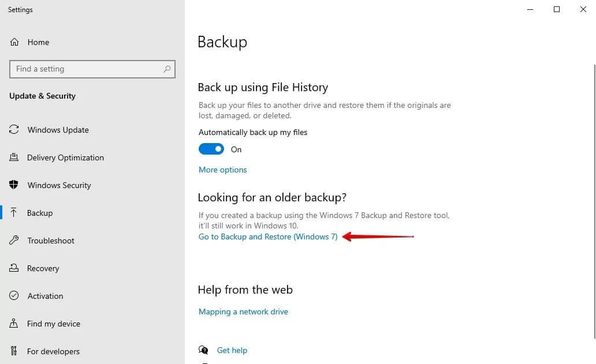Screen dimensions: 596x364
Task: Click the Get help chat bubble icon
Action: pos(203,350)
